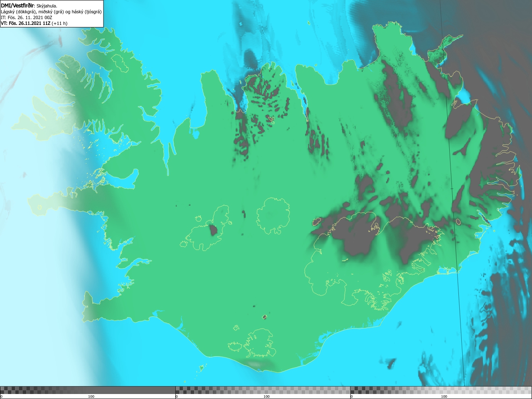Click the 'Lágský (dökkgrá), miðský (grá)' legend line
This screenshot has height=399, width=532.
pyautogui.click(x=51, y=12)
